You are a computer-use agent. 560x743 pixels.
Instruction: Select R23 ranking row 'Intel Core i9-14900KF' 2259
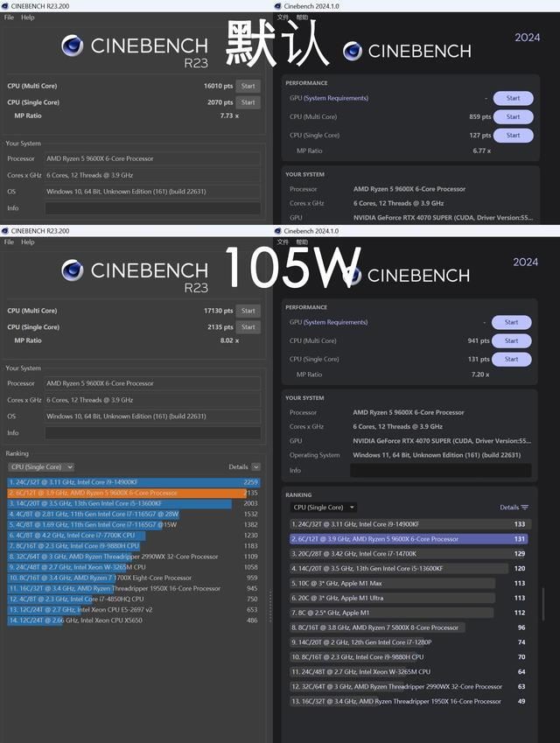[134, 482]
